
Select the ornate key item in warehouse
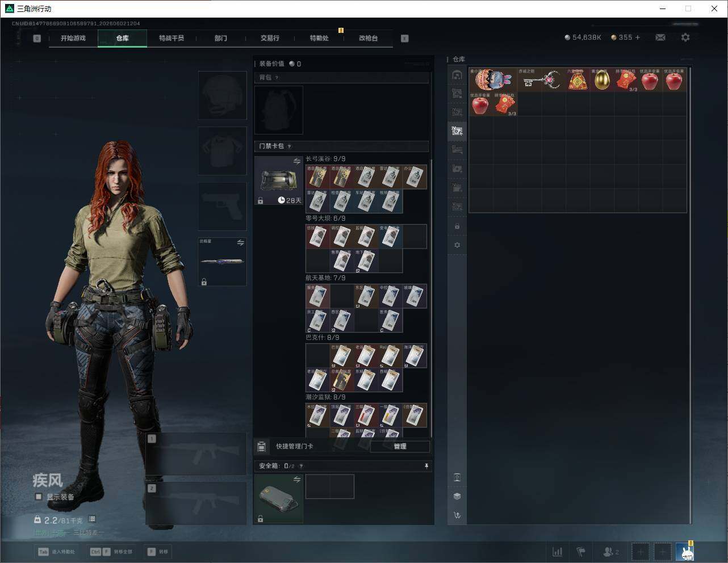542,80
